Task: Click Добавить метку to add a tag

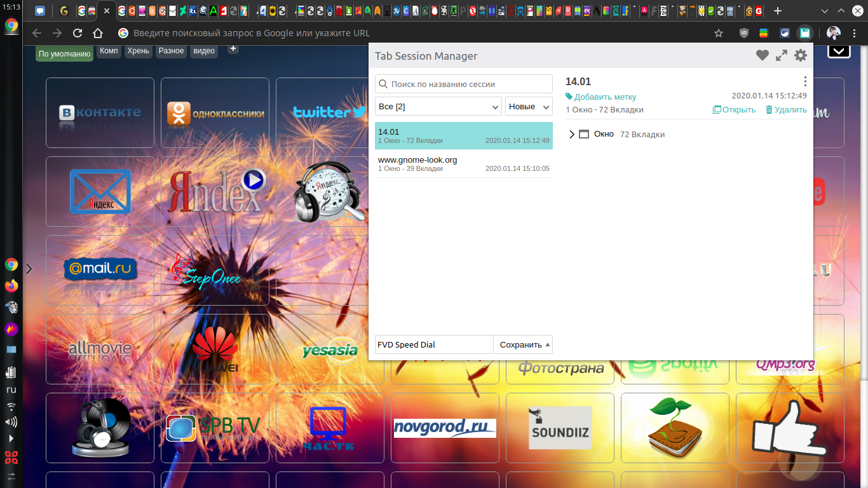Action: (x=601, y=97)
